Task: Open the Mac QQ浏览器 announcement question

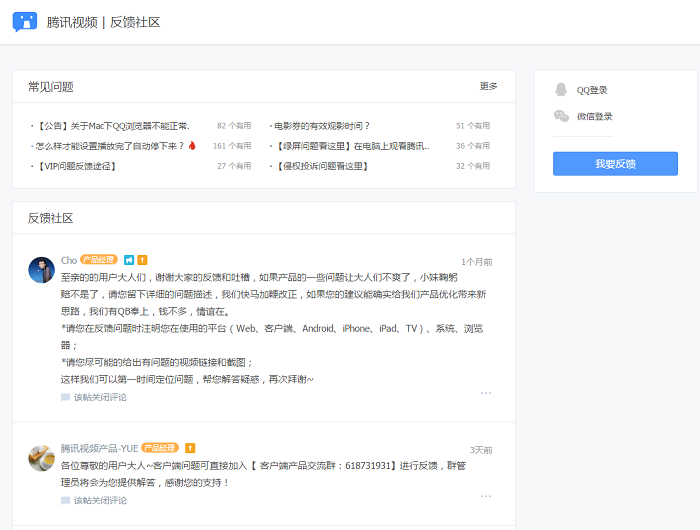Action: tap(112, 126)
